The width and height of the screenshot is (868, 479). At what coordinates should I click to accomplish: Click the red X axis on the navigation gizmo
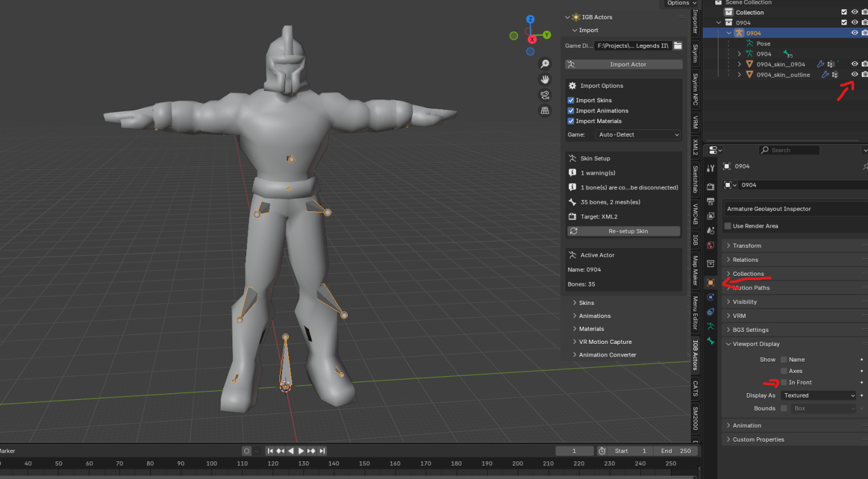(532, 39)
